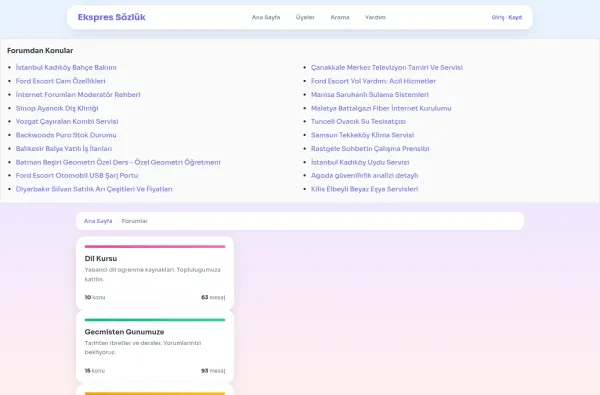600x395 pixels.
Task: Go to Ana Sayfa in the top navigation
Action: [x=266, y=17]
